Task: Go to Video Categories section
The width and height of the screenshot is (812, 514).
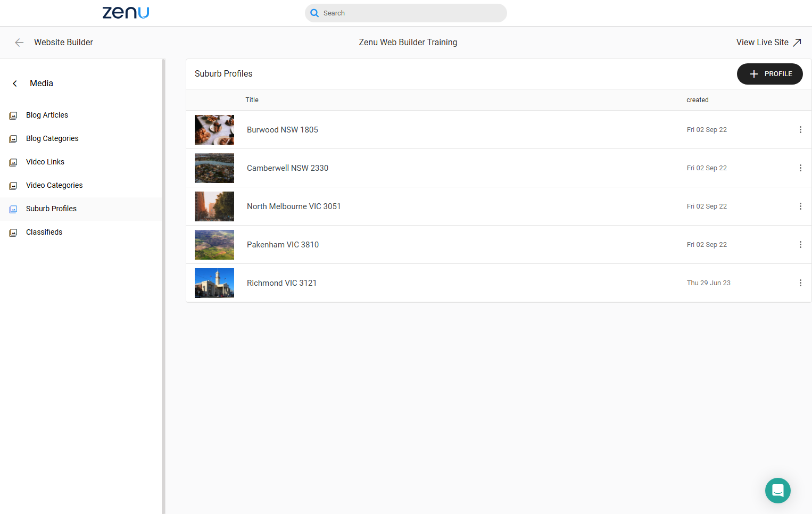Action: 81,186
